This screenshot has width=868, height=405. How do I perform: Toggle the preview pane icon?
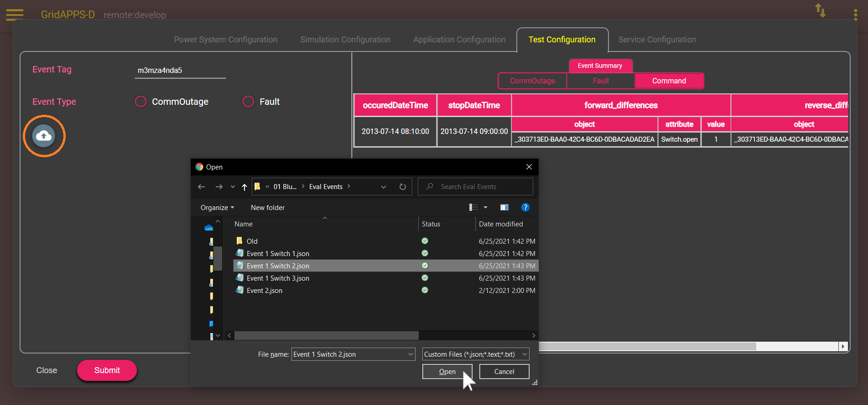click(504, 207)
